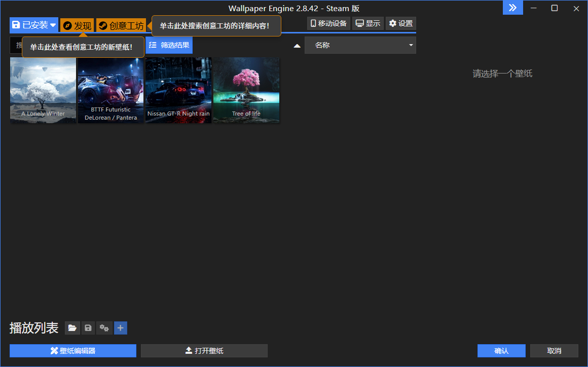Click the search input field
This screenshot has width=588, height=367.
point(16,45)
